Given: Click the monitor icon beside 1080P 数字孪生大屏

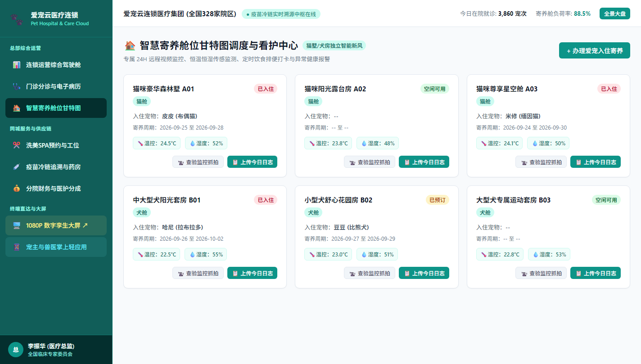Looking at the screenshot, I should (x=17, y=225).
